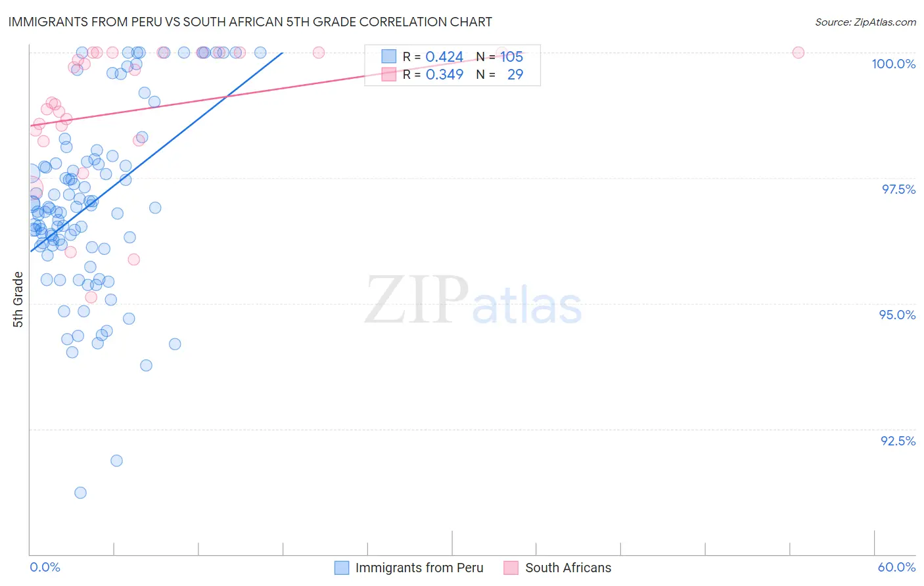Click the chart title text

click(250, 22)
